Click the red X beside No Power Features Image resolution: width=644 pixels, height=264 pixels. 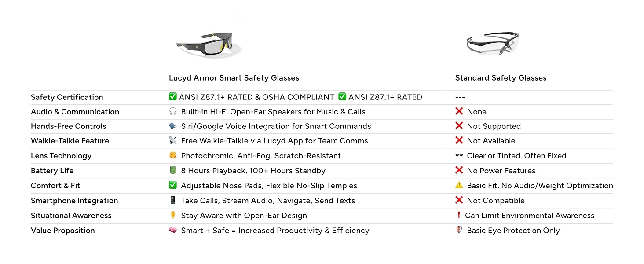[459, 170]
